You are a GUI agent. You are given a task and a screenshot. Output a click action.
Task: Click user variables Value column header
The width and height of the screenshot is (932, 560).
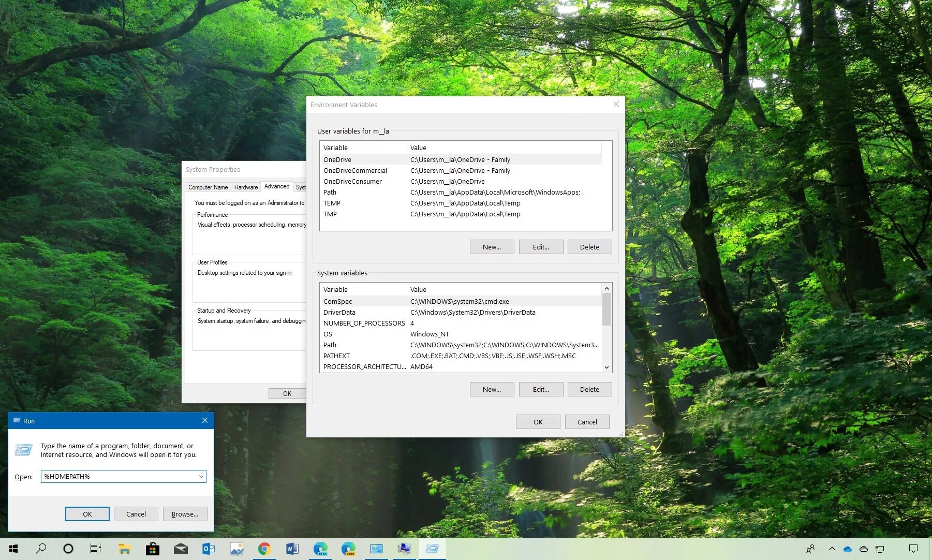504,148
